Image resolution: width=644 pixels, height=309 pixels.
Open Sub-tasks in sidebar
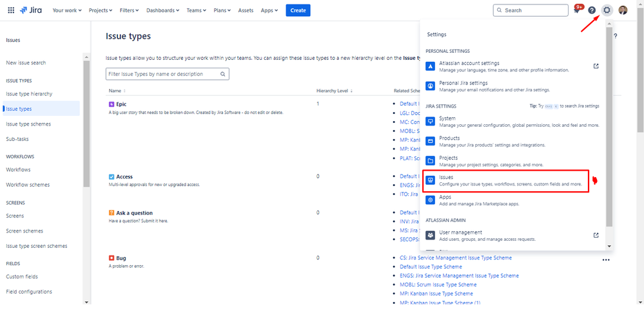point(17,139)
